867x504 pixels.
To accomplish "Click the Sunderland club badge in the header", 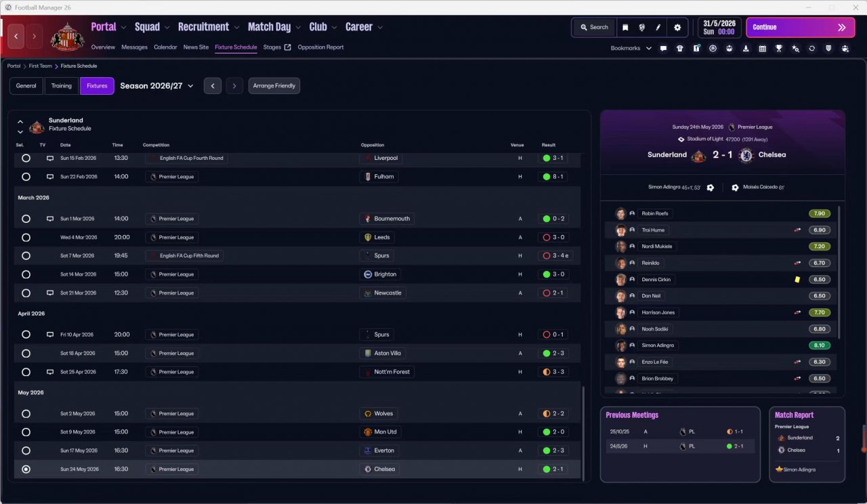I will coord(68,36).
